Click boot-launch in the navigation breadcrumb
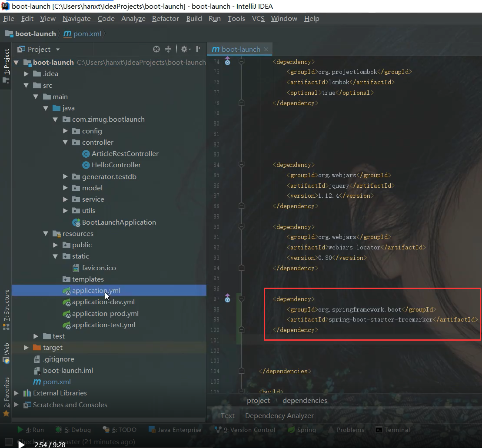This screenshot has height=448, width=482. (x=31, y=33)
